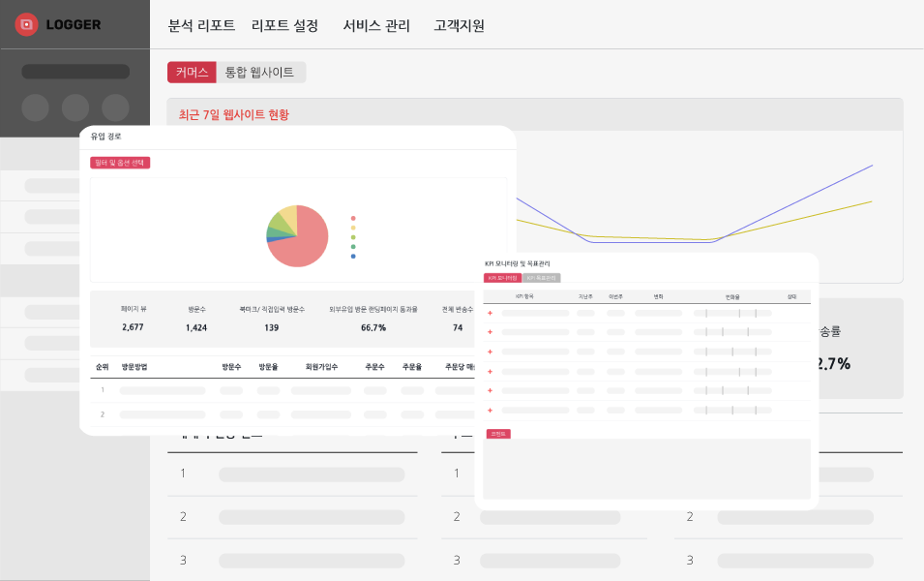Click the third round sidebar icon
The image size is (924, 581).
[115, 107]
